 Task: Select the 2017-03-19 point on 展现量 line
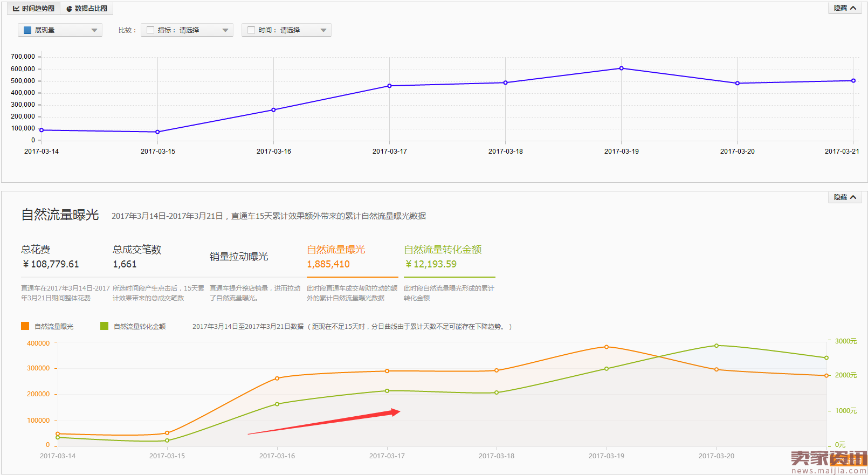(622, 68)
